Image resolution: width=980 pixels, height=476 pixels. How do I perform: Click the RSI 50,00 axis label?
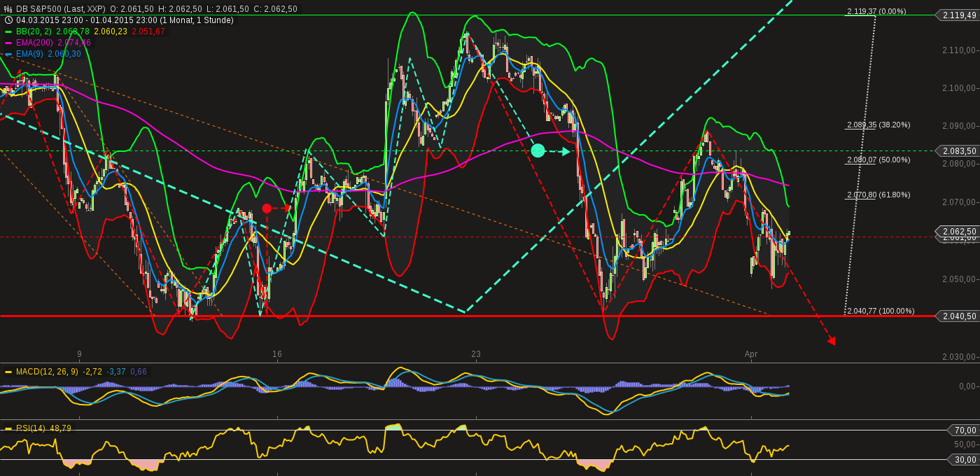965,444
